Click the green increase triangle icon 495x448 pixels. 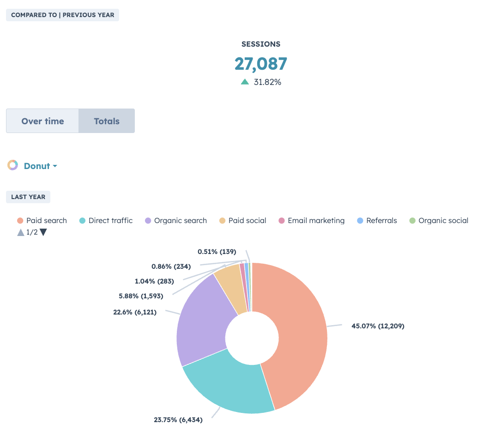point(245,82)
